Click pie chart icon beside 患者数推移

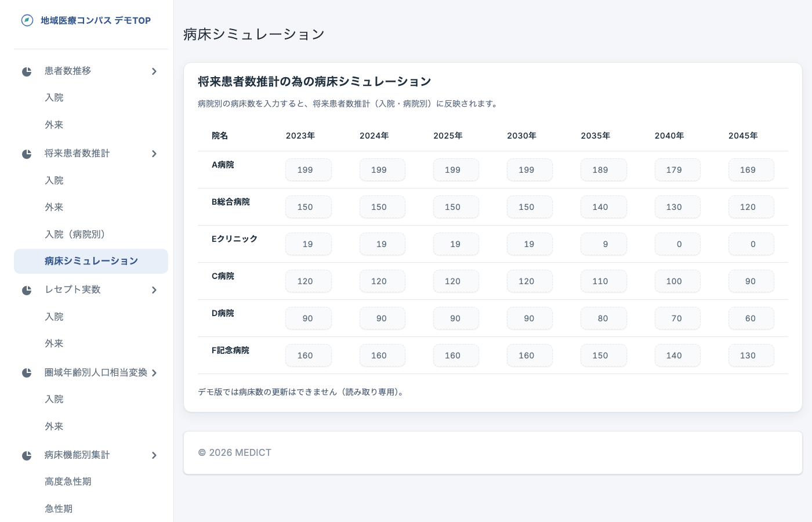tap(27, 71)
